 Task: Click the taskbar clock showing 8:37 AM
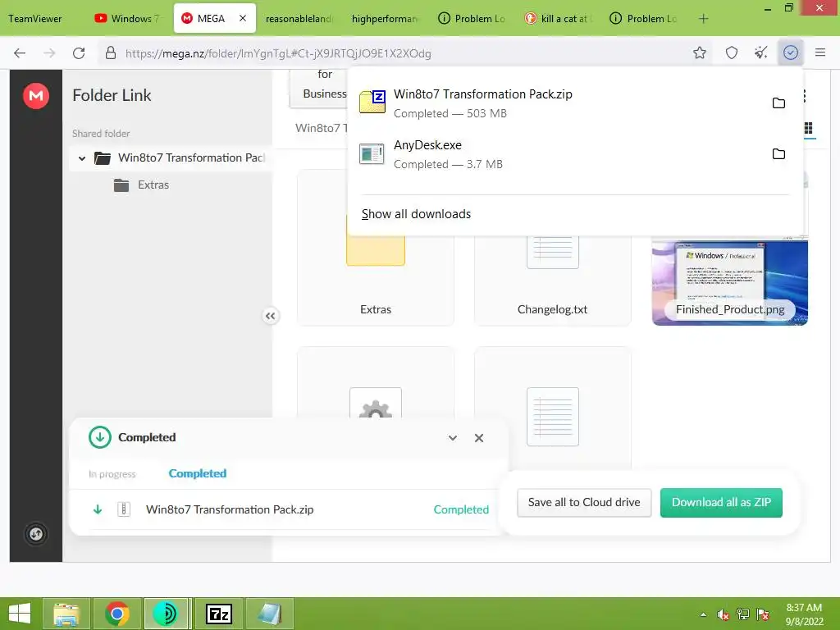point(804,614)
